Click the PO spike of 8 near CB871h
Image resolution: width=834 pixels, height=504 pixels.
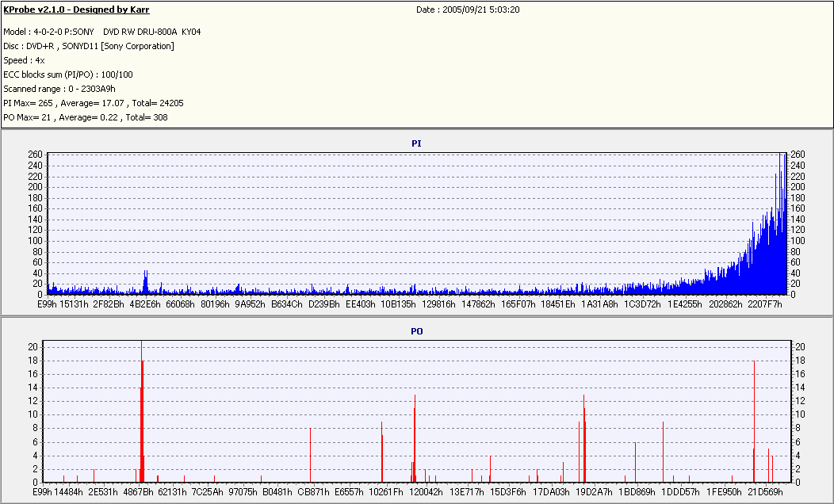(310, 456)
